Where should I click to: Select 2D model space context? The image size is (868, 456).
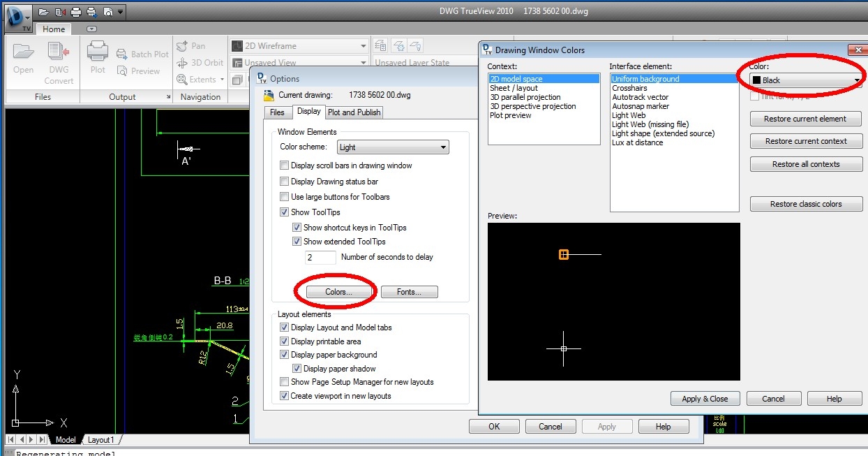[544, 79]
